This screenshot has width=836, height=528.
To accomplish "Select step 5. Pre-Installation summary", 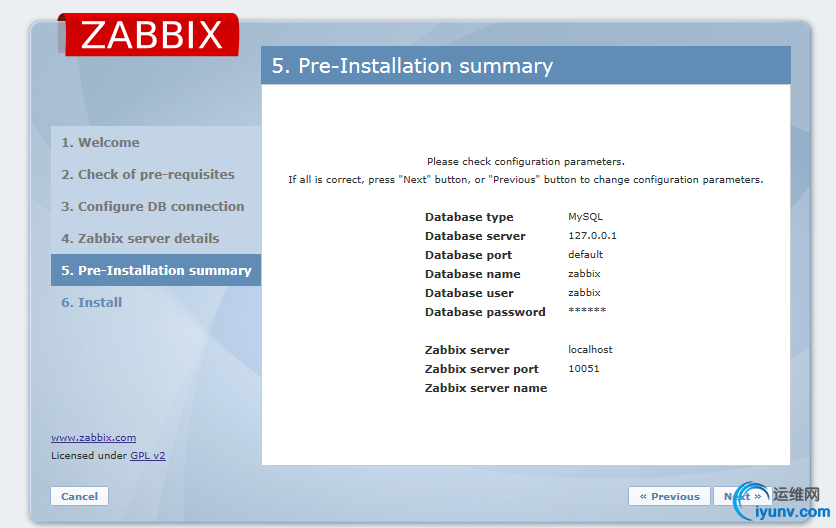I will tap(156, 270).
